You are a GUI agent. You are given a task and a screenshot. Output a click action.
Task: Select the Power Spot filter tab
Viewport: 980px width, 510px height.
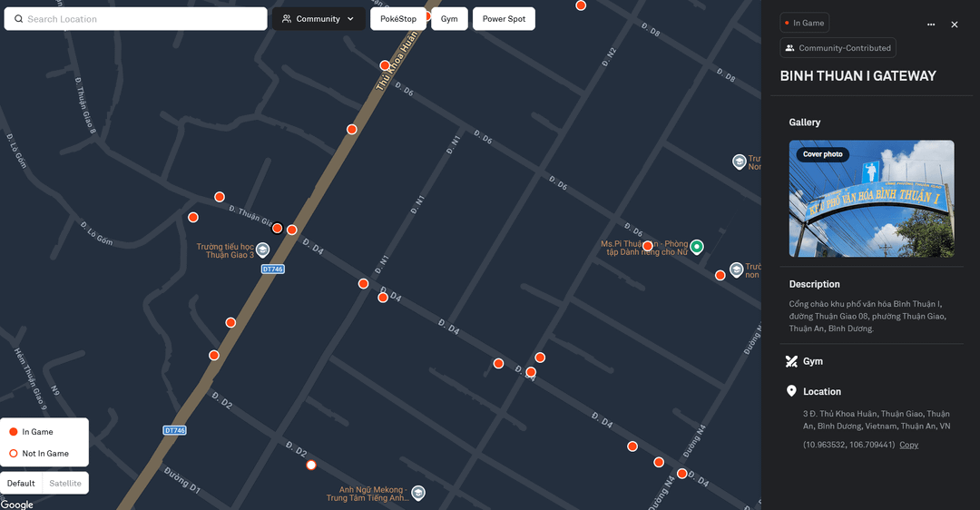click(x=504, y=19)
